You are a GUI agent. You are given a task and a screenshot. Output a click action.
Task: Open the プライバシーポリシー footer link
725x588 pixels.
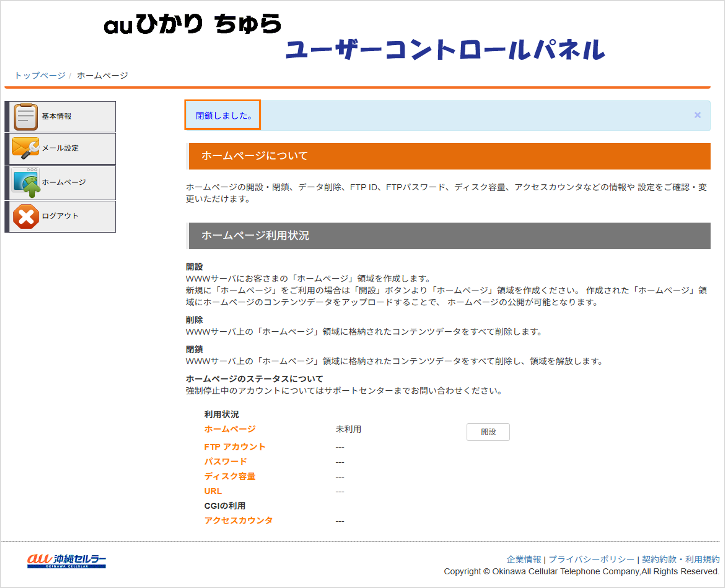click(x=591, y=559)
